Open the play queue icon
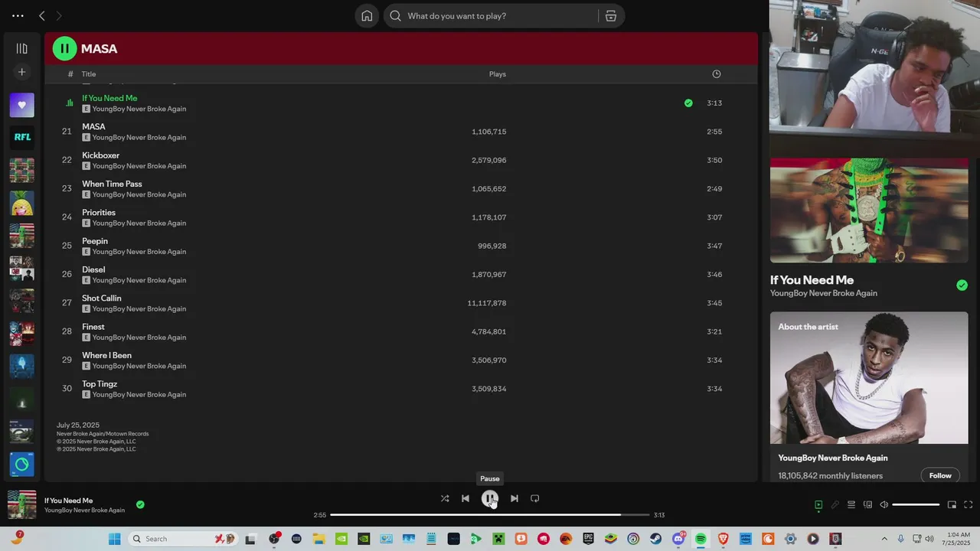 click(x=851, y=505)
